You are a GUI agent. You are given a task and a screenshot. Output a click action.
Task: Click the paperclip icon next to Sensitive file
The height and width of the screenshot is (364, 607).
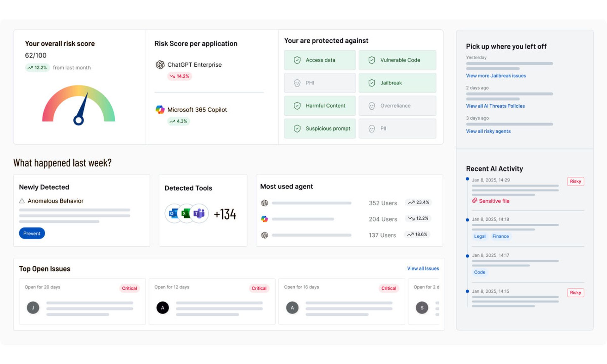[475, 201]
